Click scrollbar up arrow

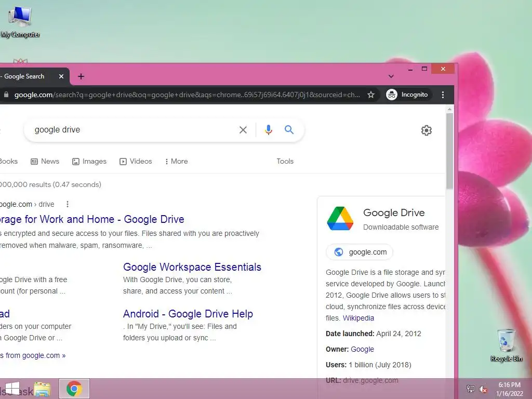pos(449,110)
